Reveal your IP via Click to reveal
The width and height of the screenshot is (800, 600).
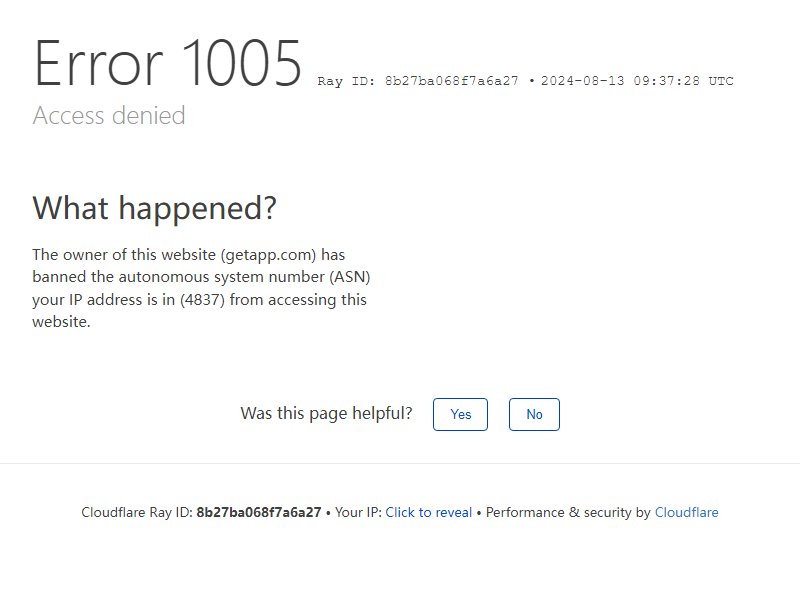pos(429,512)
